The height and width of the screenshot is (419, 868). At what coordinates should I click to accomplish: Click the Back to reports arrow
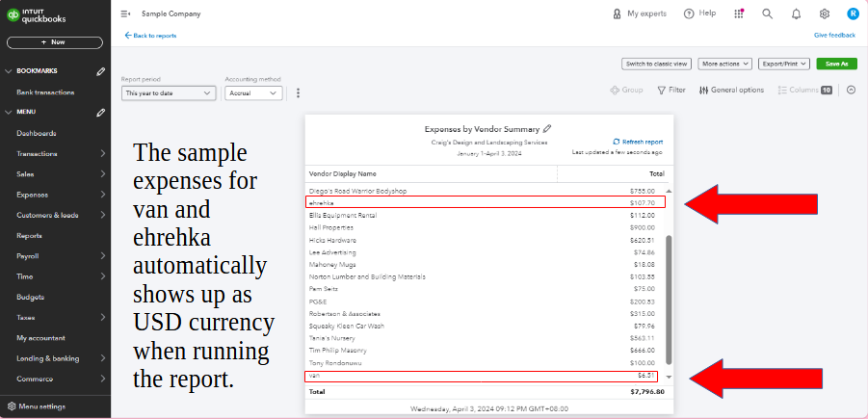(x=128, y=36)
